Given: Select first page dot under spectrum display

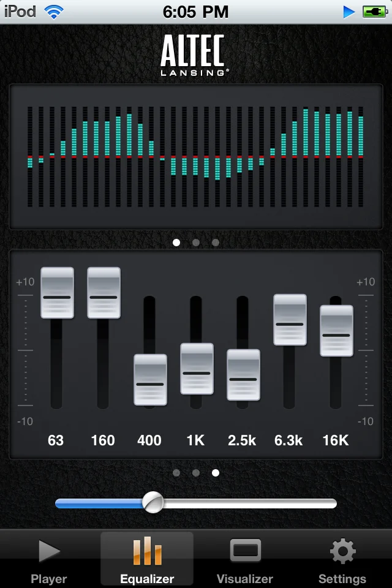Looking at the screenshot, I should click(176, 243).
